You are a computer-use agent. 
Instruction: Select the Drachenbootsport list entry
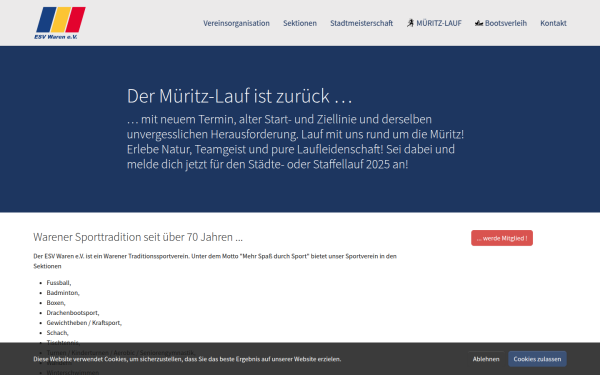point(73,313)
